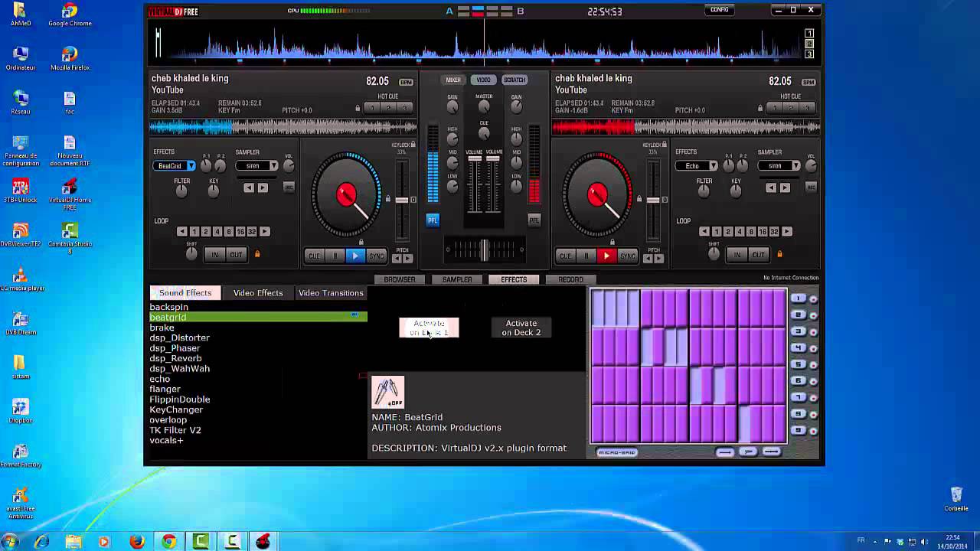The image size is (980, 551).
Task: Select beat grid pattern preset 5
Action: click(x=798, y=364)
